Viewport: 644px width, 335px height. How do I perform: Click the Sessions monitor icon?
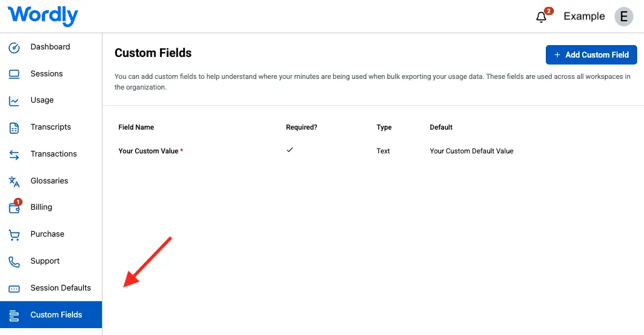pos(14,75)
